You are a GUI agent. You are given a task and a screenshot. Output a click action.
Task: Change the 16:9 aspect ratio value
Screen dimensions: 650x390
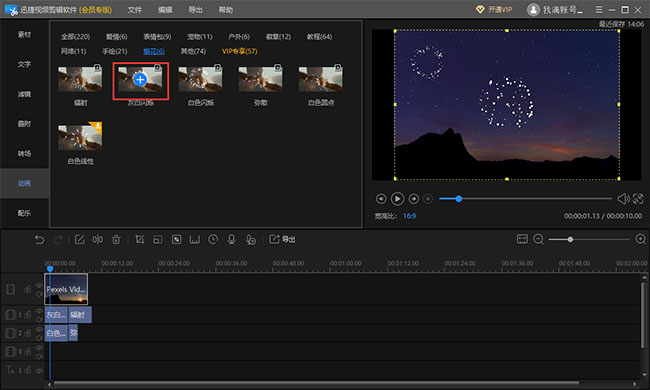pyautogui.click(x=410, y=216)
